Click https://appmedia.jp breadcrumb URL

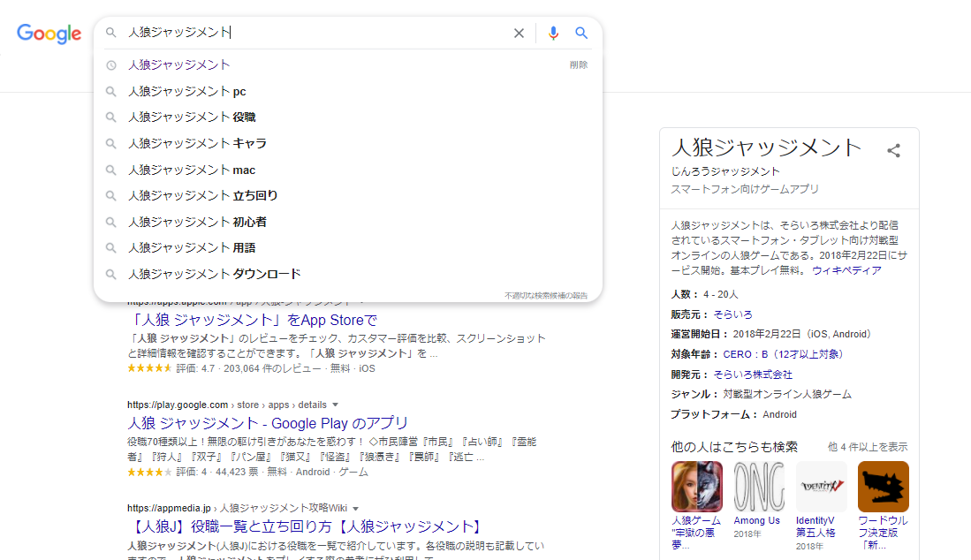coord(169,509)
